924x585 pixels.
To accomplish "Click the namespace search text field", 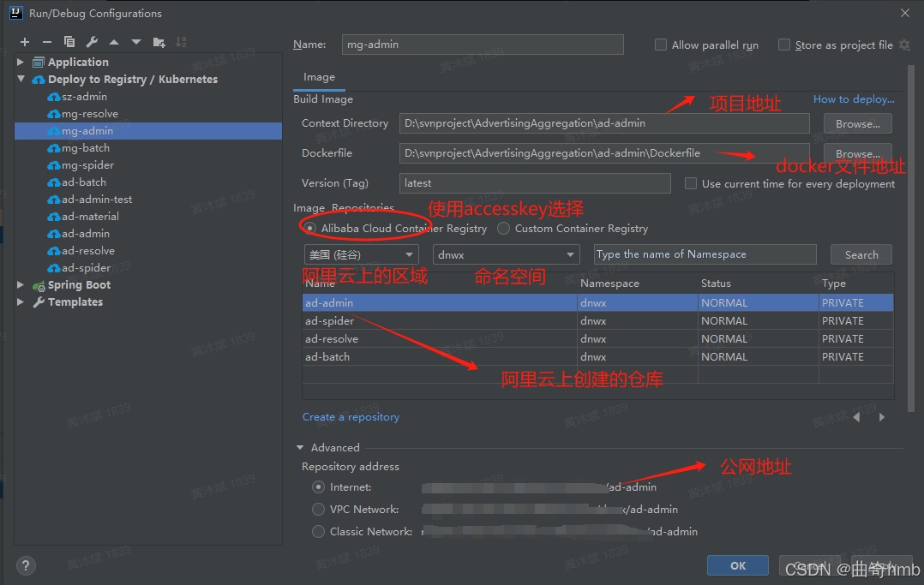I will point(705,254).
